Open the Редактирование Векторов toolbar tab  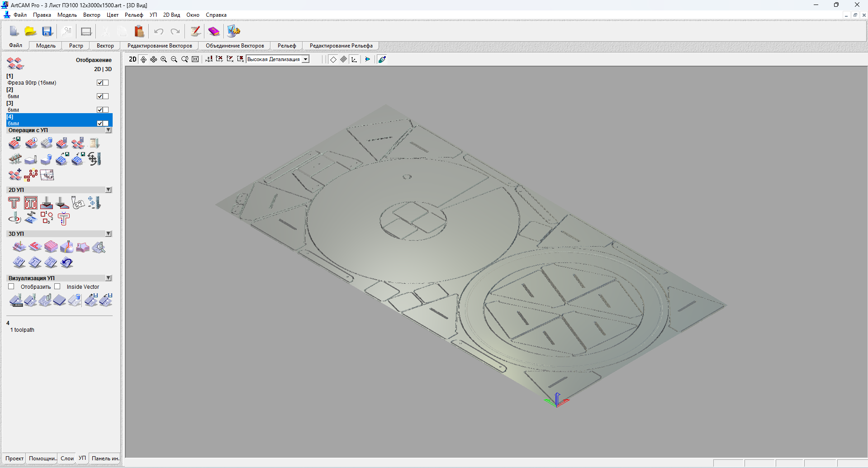point(160,46)
